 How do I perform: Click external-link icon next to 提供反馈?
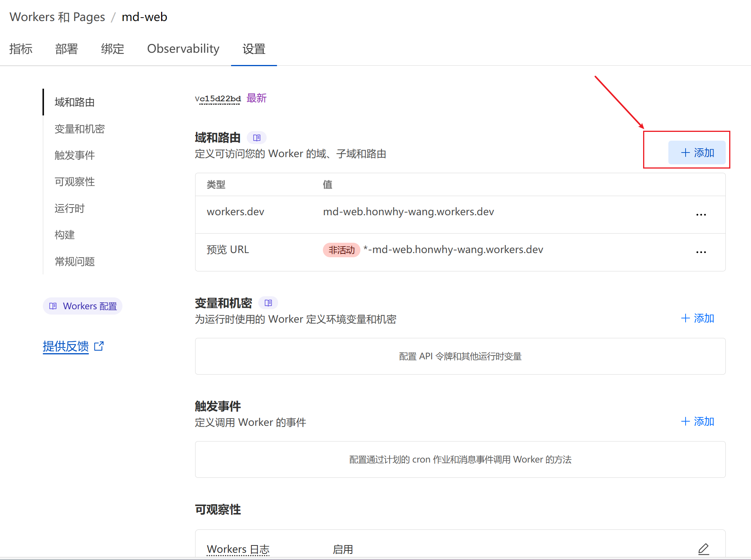coord(99,346)
